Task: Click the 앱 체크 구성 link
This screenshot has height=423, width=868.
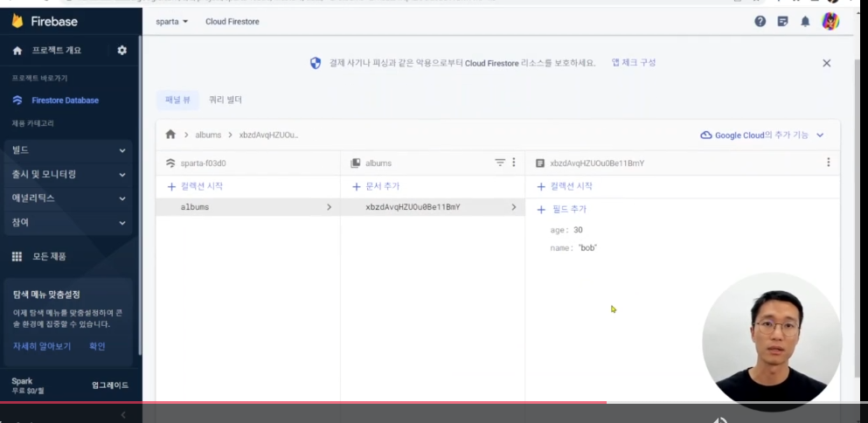Action: [x=634, y=63]
